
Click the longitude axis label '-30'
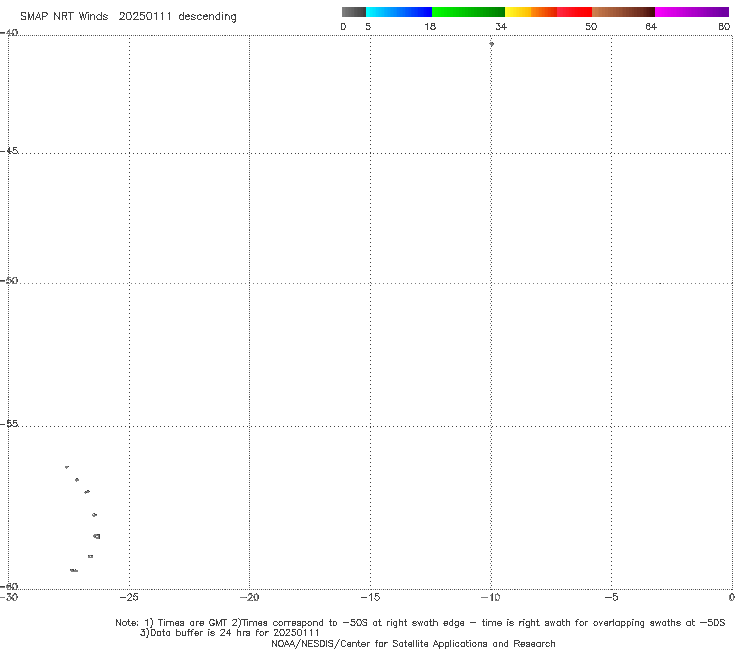[x=9, y=598]
